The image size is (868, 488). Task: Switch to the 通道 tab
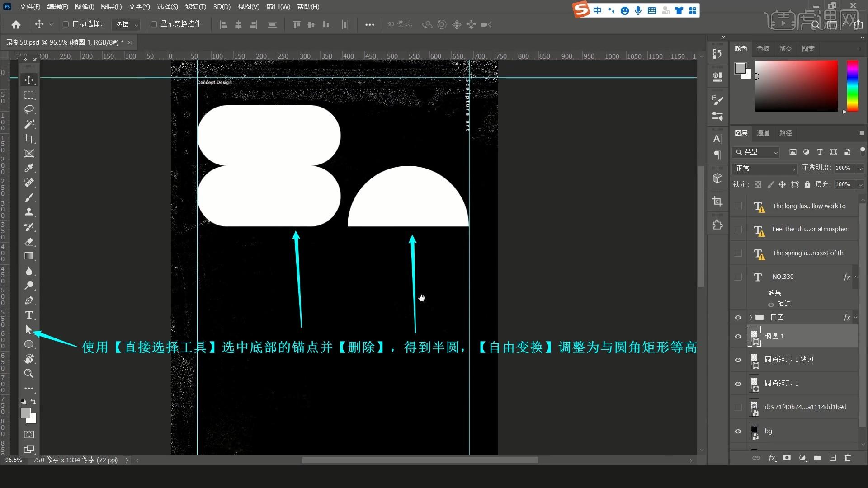[763, 133]
